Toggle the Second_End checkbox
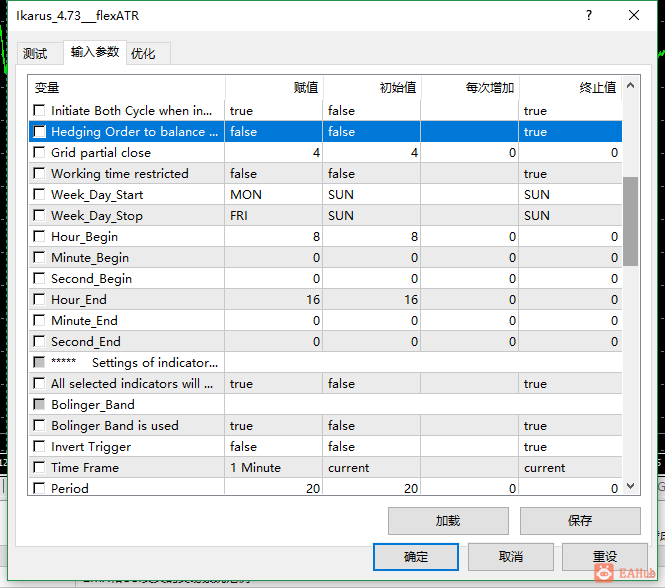The width and height of the screenshot is (665, 588). tap(39, 342)
